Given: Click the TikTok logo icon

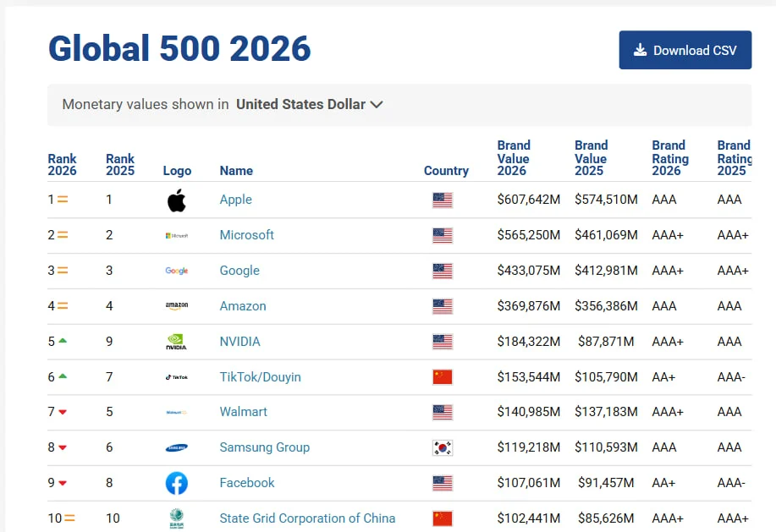Looking at the screenshot, I should pos(176,377).
